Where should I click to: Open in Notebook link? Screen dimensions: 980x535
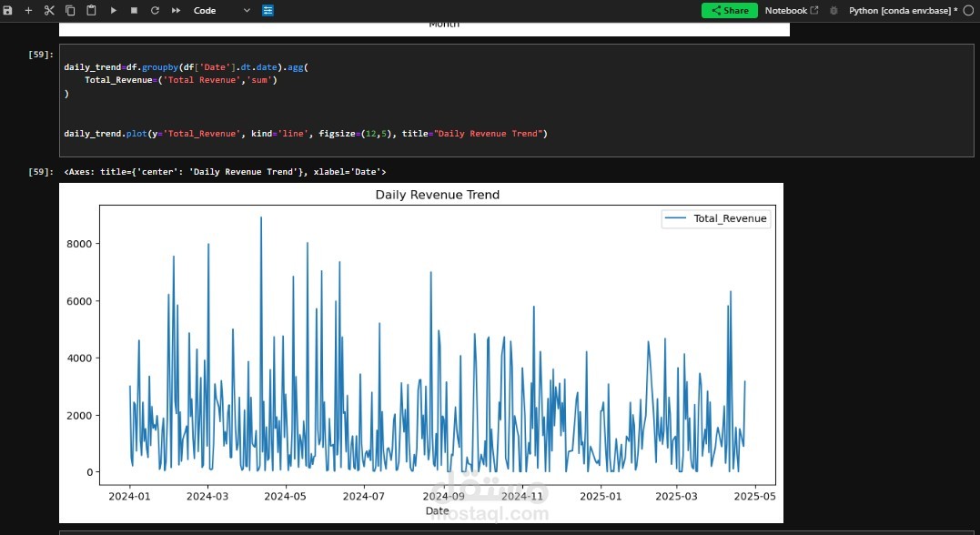[792, 11]
